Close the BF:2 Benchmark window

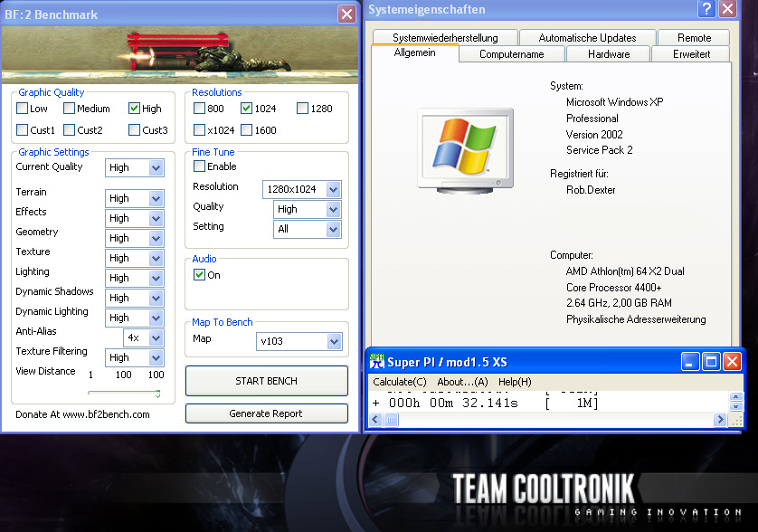click(346, 14)
